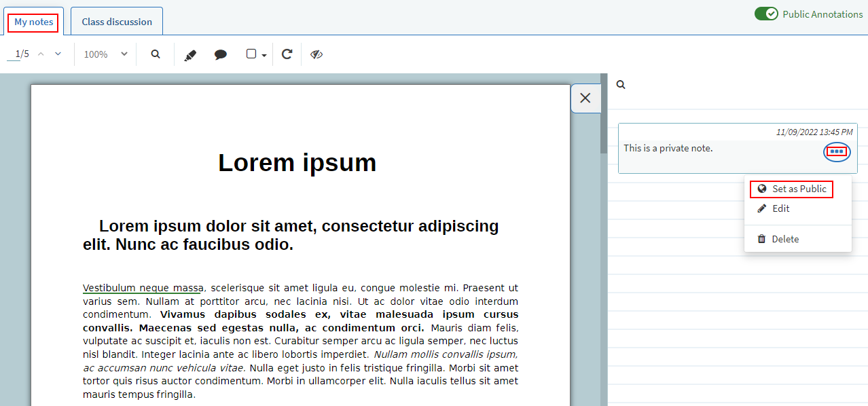Choose Delete from the note menu
Screen dimensions: 868x406
coord(784,239)
